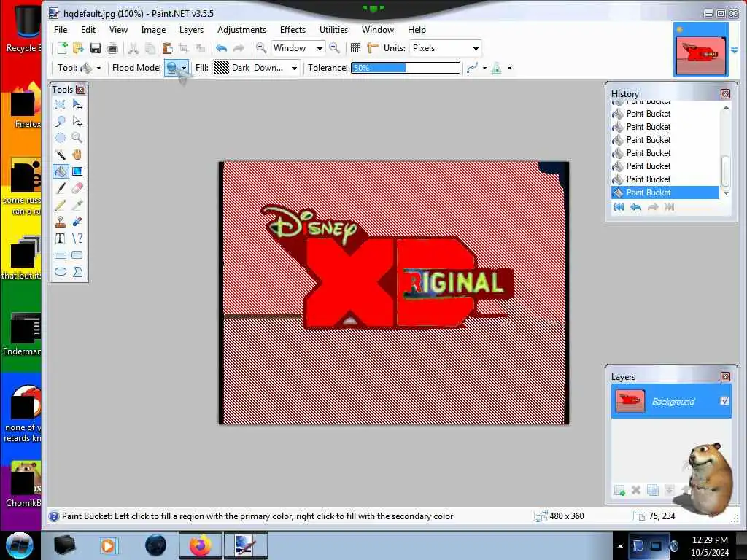Select the Pencil tool

(x=61, y=205)
